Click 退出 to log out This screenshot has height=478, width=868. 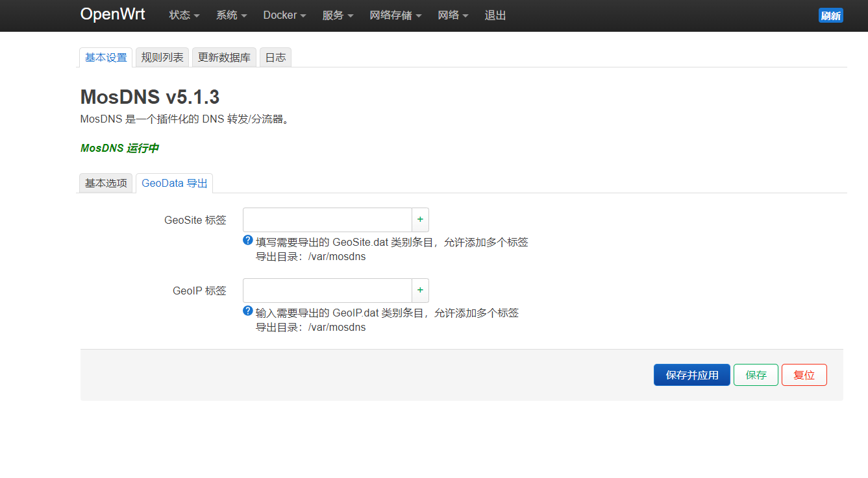coord(495,16)
